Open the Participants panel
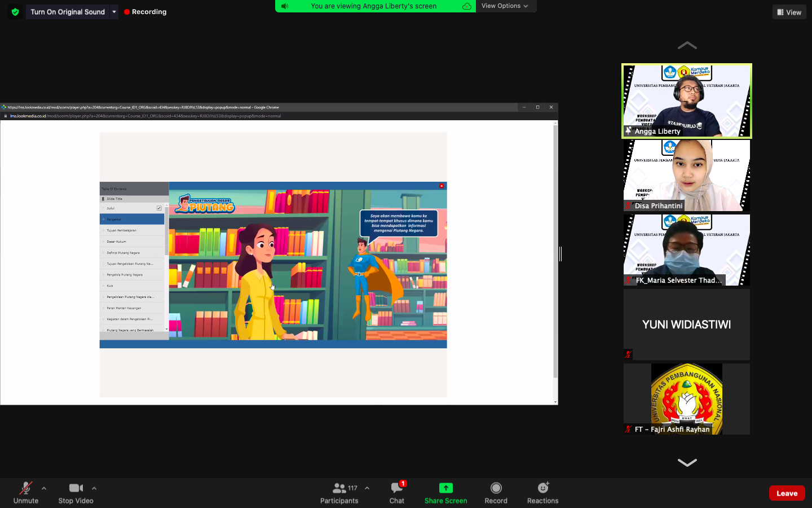The width and height of the screenshot is (812, 508). (339, 490)
